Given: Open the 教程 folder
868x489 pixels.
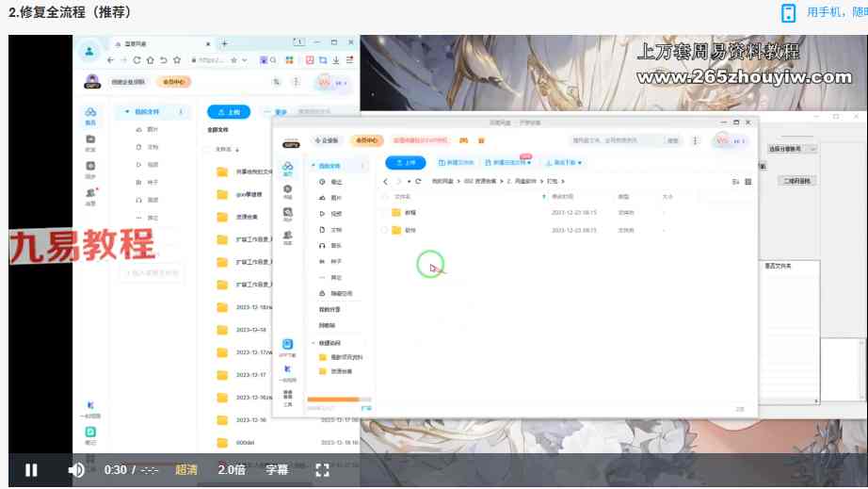Looking at the screenshot, I should click(410, 213).
